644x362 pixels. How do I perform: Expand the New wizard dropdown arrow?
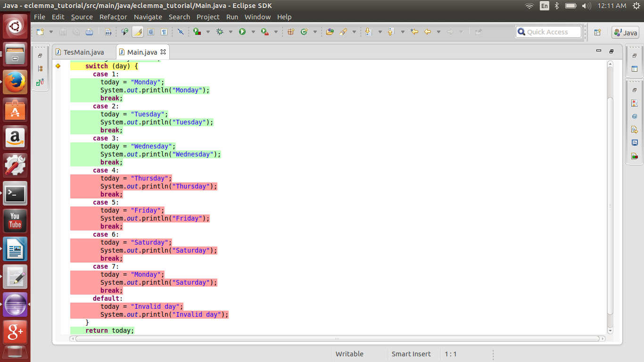(x=50, y=32)
